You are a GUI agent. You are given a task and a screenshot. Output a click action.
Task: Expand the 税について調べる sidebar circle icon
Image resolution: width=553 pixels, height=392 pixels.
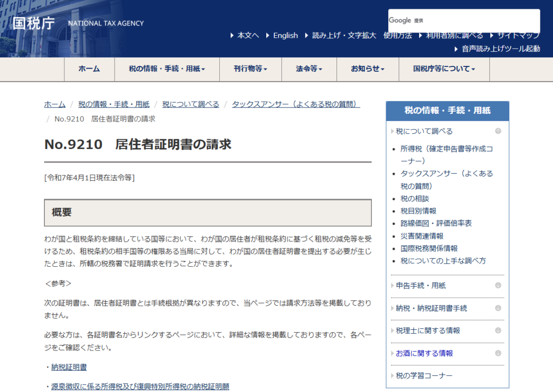[498, 131]
